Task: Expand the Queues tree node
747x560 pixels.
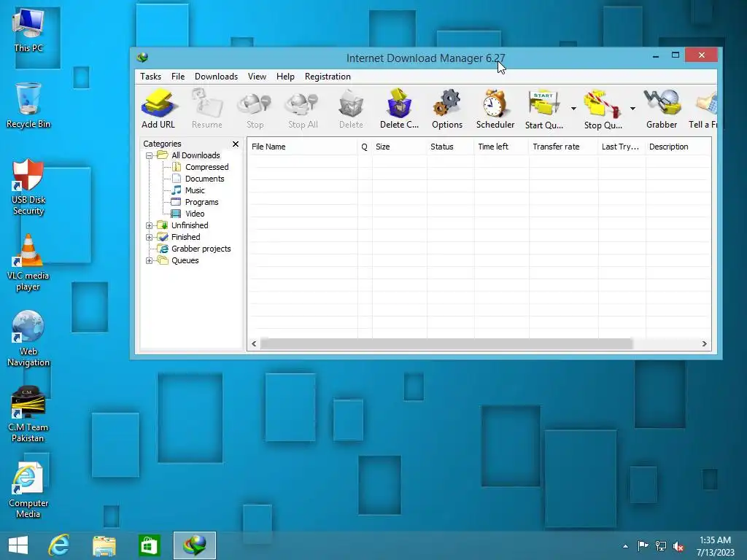Action: [x=149, y=260]
